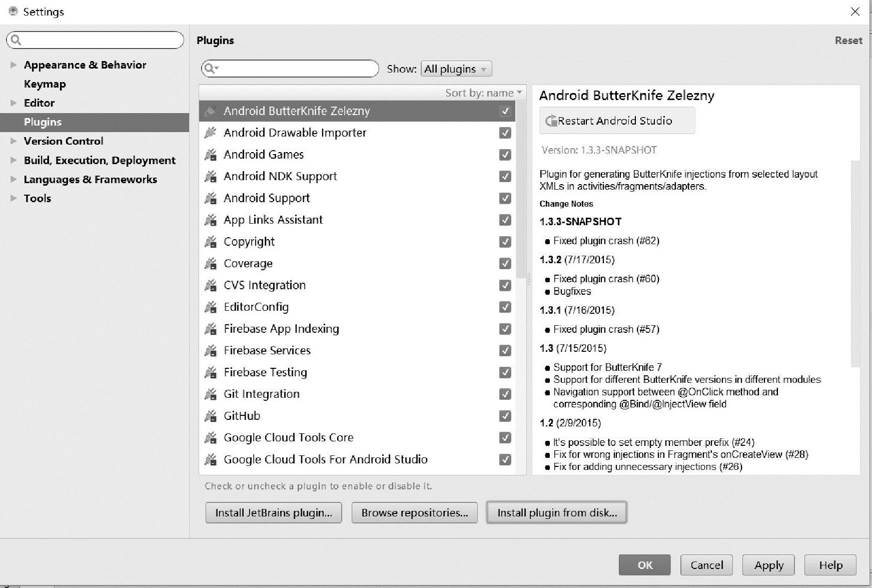Click Install JetBrains plugin button

point(274,512)
